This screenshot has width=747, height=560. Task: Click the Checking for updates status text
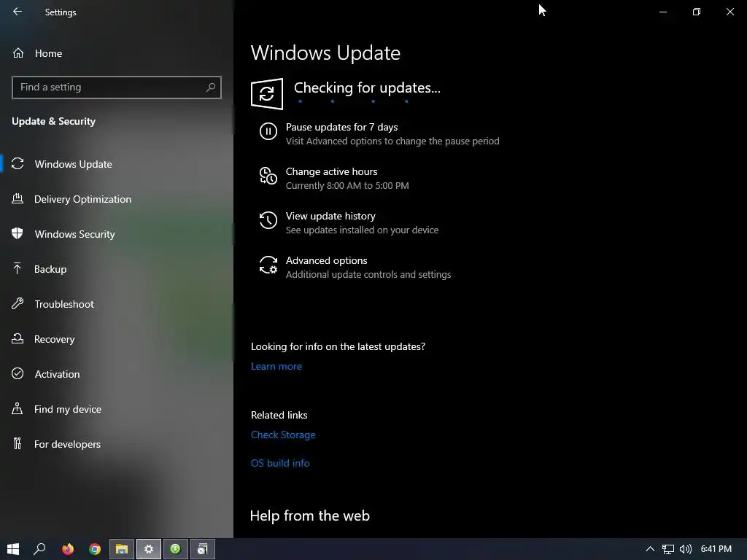(367, 87)
